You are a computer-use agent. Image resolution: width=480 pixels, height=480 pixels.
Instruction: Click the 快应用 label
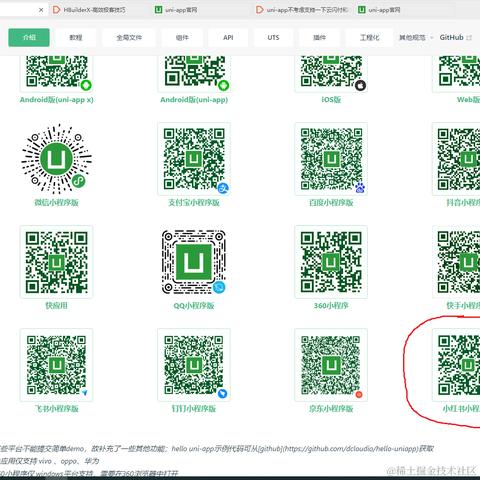point(56,306)
